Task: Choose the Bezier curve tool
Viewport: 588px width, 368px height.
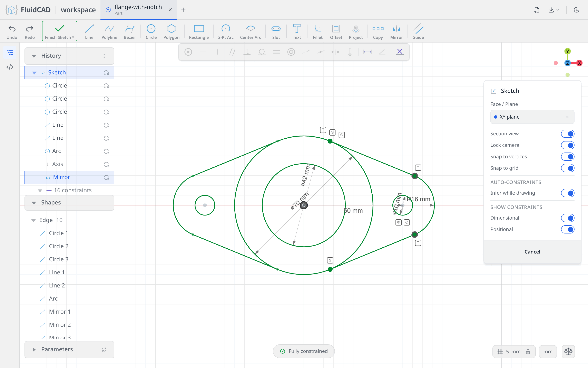Action: point(130,31)
